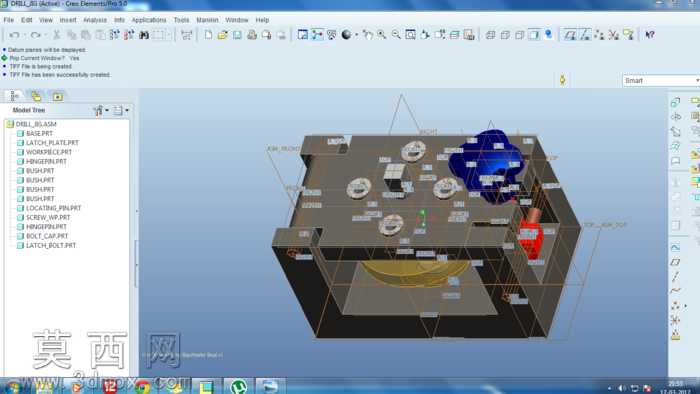Select the coordinate system tool in right toolbar
Viewport: 700px width, 394px height.
tap(675, 320)
